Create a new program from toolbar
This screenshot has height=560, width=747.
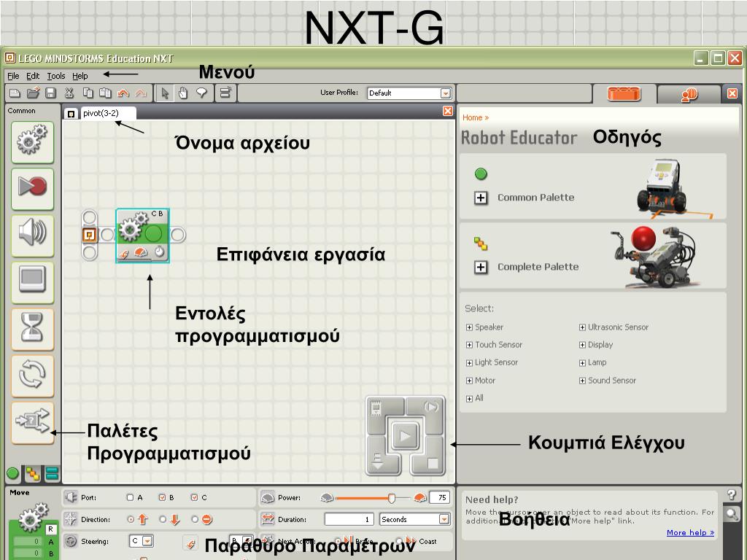tap(15, 93)
